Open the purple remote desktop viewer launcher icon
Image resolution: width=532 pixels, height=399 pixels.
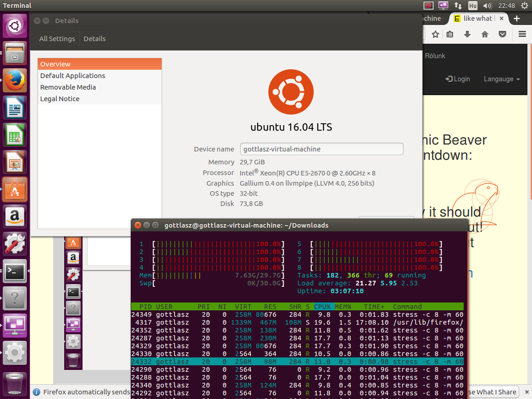(15, 326)
